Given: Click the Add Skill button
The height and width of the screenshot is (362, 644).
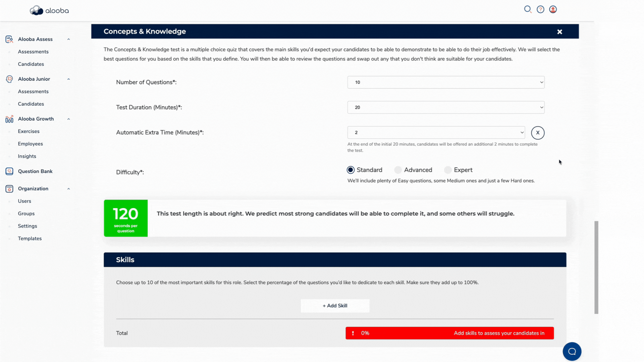Looking at the screenshot, I should coord(335,305).
